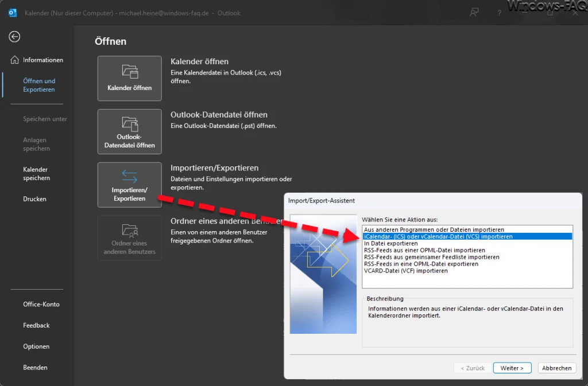Viewport: 588px width, 386px height.
Task: Select Anlagen speichern in the sidebar
Action: tap(36, 144)
